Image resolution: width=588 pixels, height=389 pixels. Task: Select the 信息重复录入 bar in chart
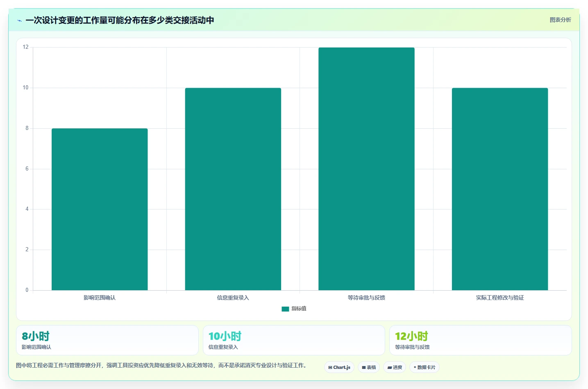pyautogui.click(x=233, y=189)
